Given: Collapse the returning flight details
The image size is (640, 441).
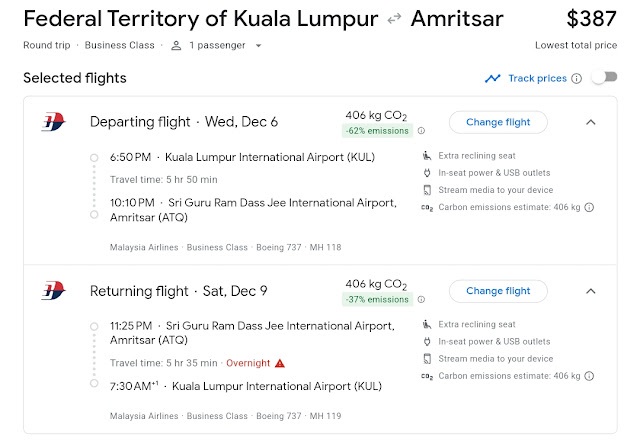Looking at the screenshot, I should 590,291.
